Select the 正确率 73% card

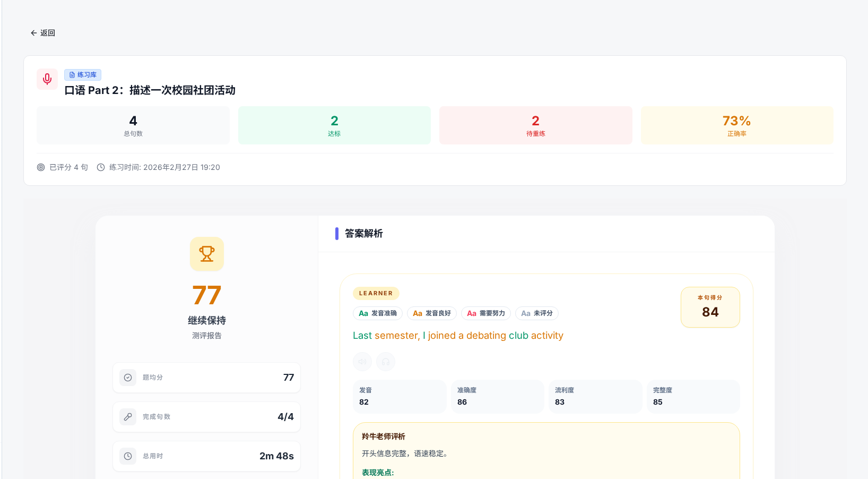tap(737, 125)
